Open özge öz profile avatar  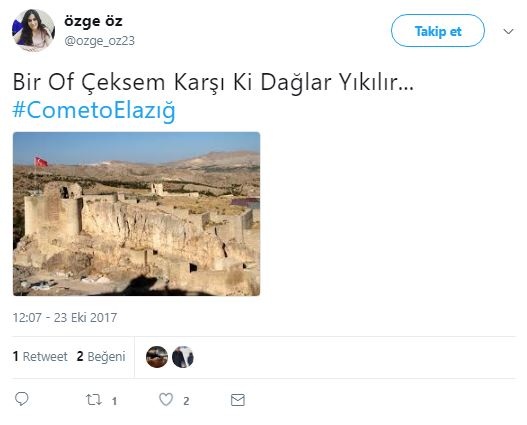[x=33, y=30]
